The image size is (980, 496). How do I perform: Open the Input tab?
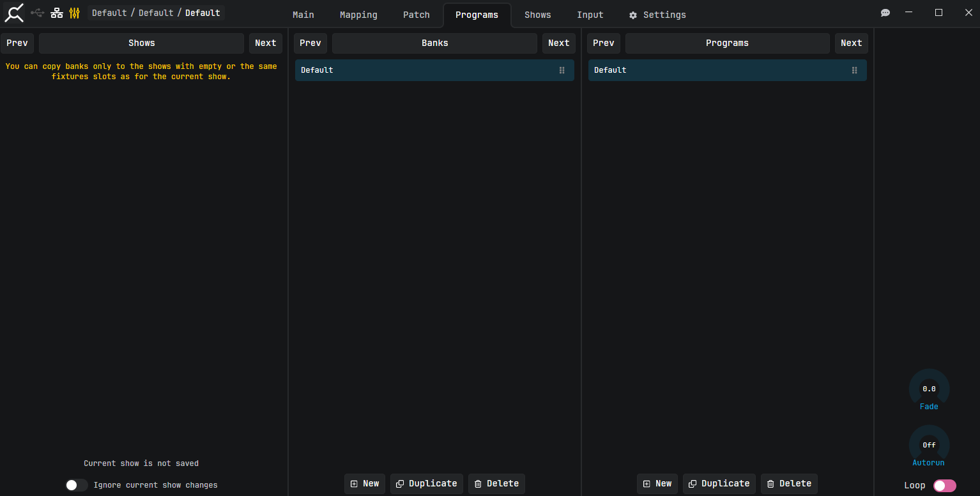click(x=590, y=15)
